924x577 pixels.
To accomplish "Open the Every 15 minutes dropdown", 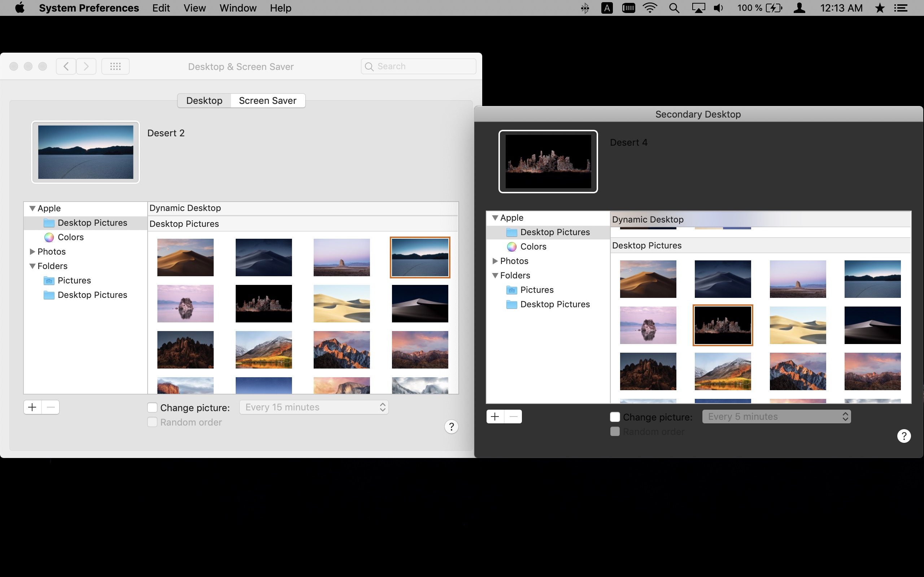I will tap(314, 407).
